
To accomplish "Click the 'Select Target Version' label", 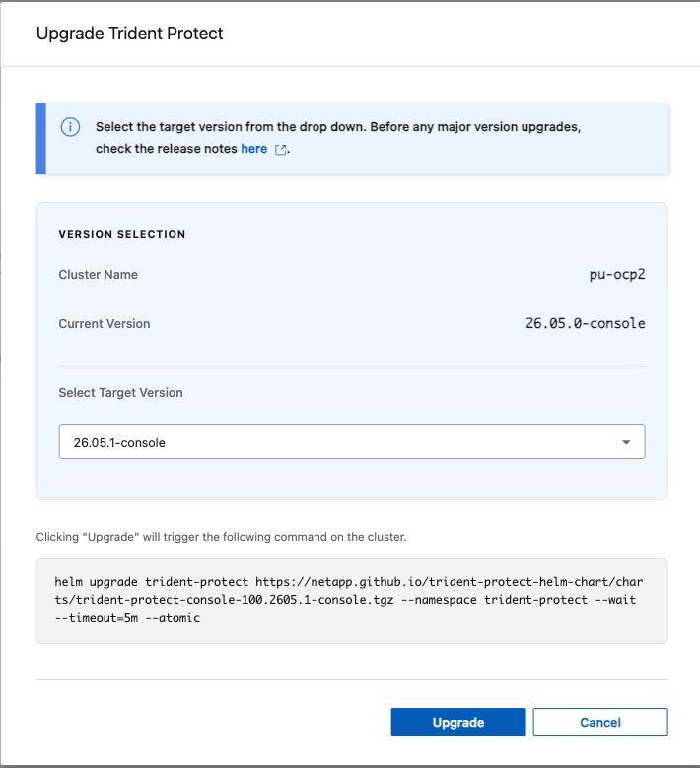I will (120, 392).
